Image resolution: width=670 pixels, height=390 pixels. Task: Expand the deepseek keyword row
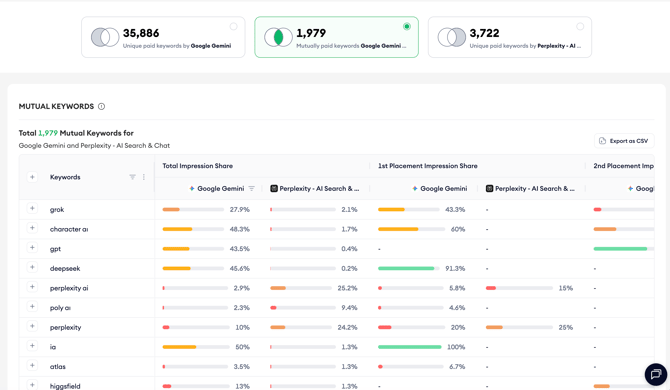32,267
